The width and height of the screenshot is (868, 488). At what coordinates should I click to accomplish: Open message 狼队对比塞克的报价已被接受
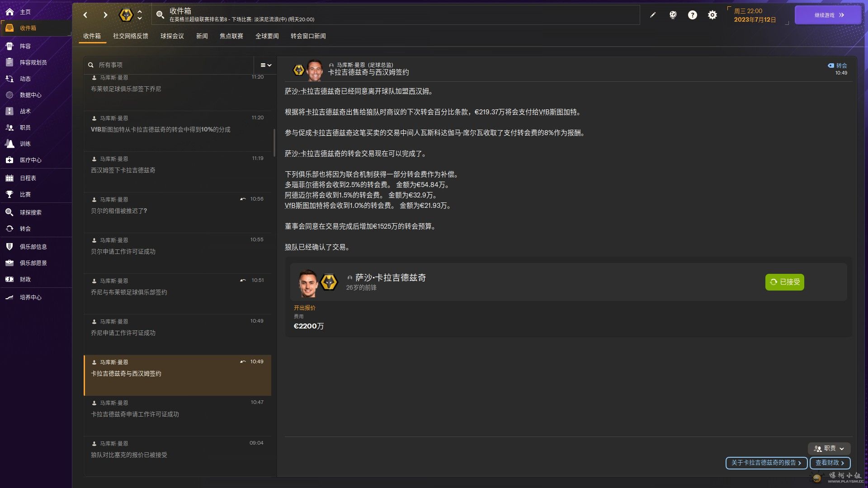[x=177, y=456]
